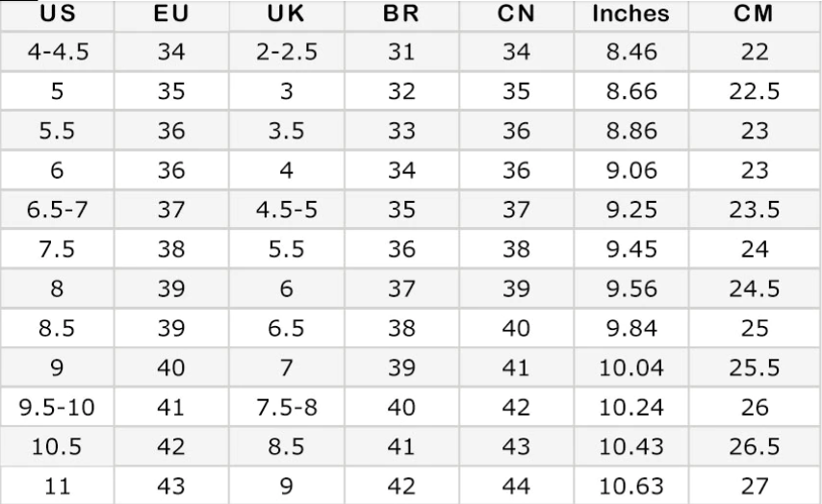822x504 pixels.
Task: Click the 4.5-5 UK size cell
Action: pyautogui.click(x=286, y=210)
